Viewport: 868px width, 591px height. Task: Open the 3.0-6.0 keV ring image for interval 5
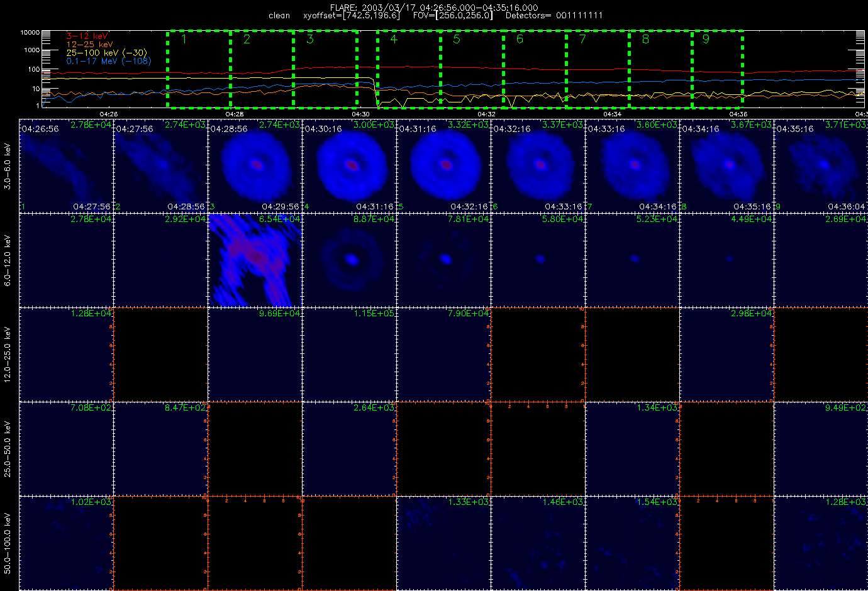(443, 166)
